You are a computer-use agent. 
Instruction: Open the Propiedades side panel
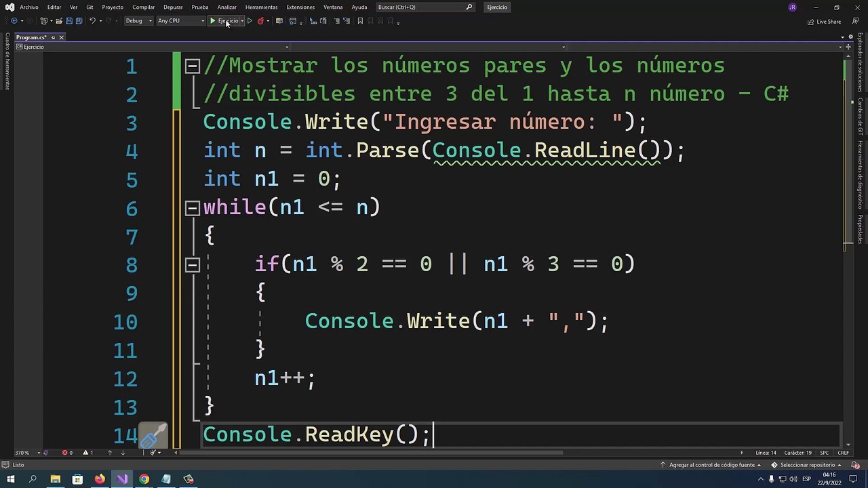(x=860, y=229)
